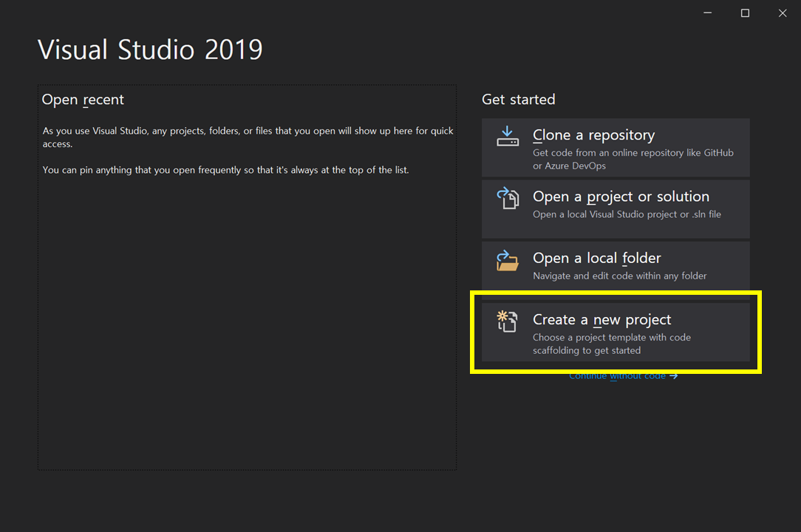Close the Visual Studio start window
The image size is (801, 532).
click(x=783, y=13)
